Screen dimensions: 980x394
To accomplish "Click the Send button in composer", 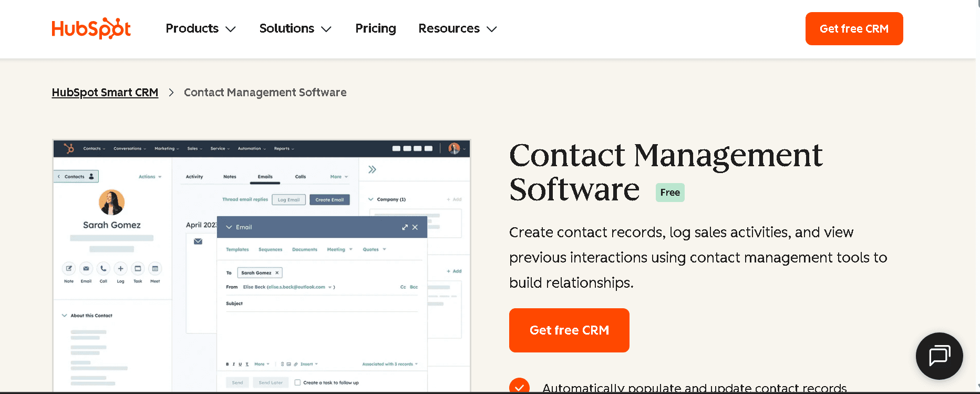I will point(238,382).
